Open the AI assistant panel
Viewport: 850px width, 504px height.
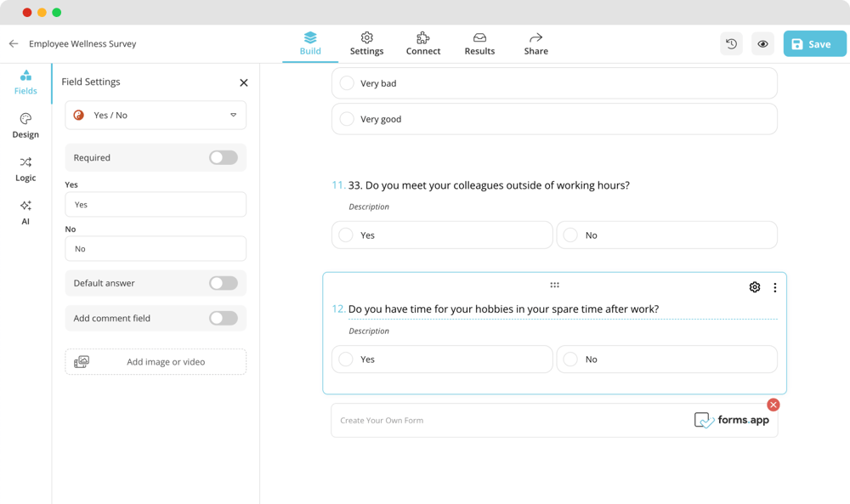point(25,212)
